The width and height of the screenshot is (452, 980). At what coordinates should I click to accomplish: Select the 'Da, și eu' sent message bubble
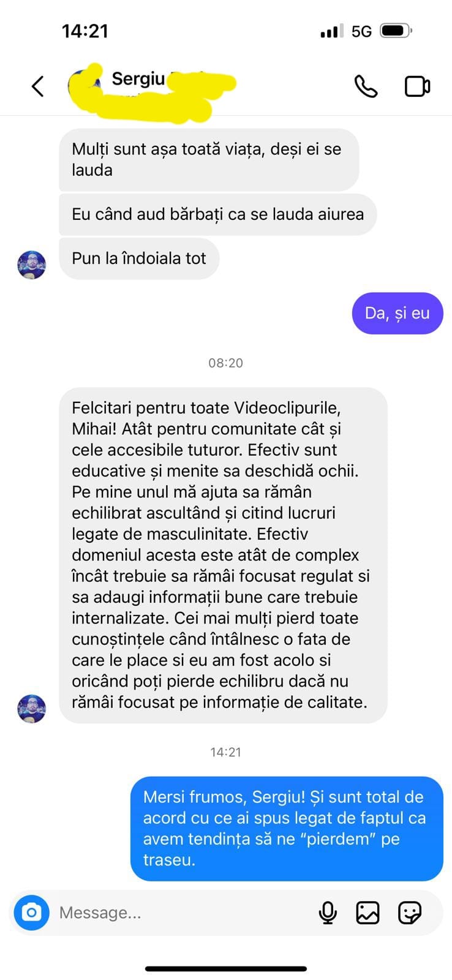397,314
